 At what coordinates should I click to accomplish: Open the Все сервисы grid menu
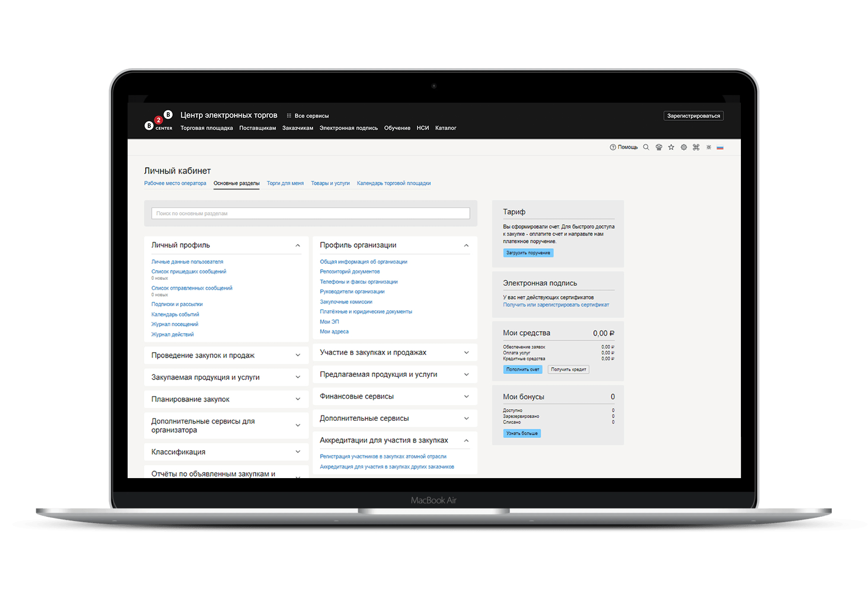[308, 116]
